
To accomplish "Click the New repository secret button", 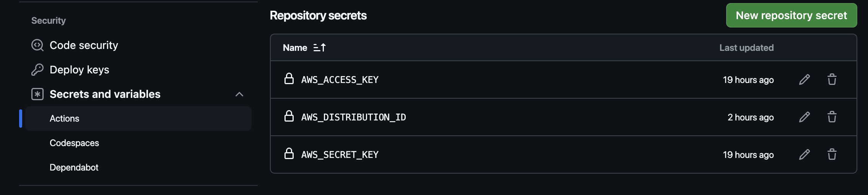I will [x=792, y=15].
